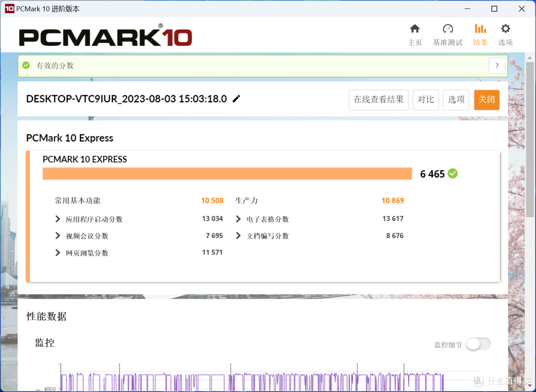The height and width of the screenshot is (392, 536).
Task: Expand 电子表格分数 row
Action: click(238, 219)
